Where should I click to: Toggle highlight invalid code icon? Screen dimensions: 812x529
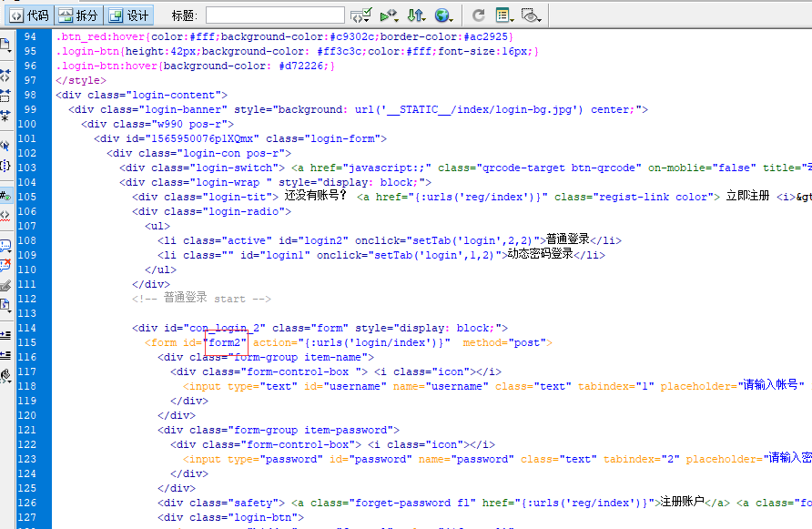point(6,215)
